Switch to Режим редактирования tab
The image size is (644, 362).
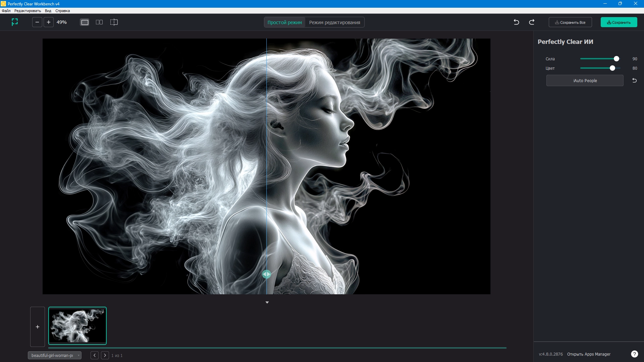coord(334,22)
